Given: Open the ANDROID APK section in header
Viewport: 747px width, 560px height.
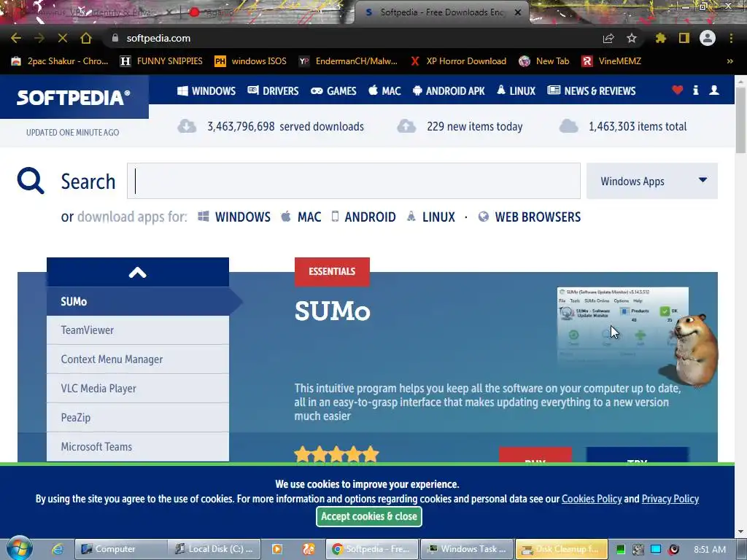Looking at the screenshot, I should coord(449,90).
